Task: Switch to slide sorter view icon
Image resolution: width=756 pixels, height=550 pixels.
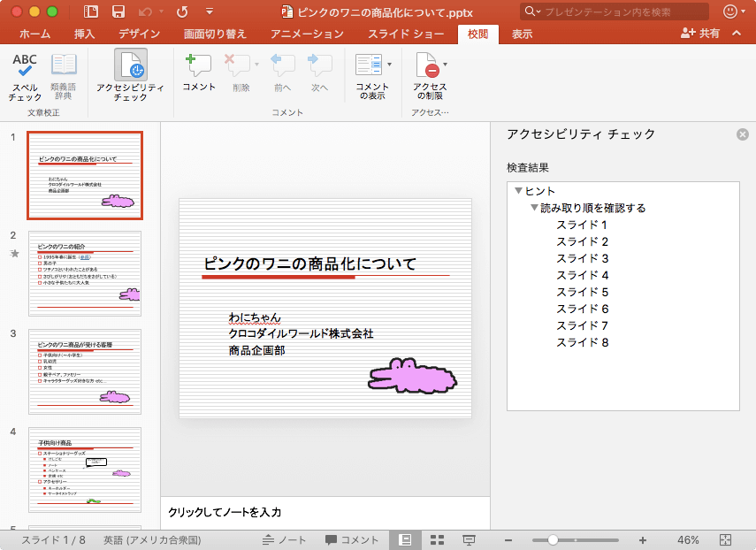Action: pos(437,539)
